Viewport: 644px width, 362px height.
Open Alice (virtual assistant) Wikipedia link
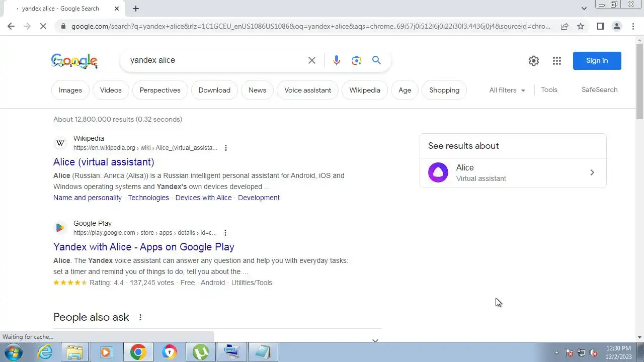pyautogui.click(x=104, y=162)
